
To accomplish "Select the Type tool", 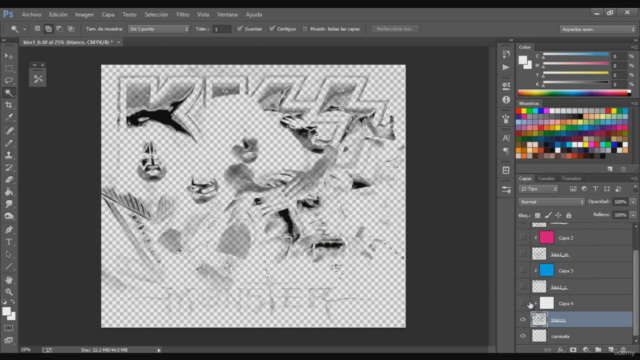I will click(9, 242).
